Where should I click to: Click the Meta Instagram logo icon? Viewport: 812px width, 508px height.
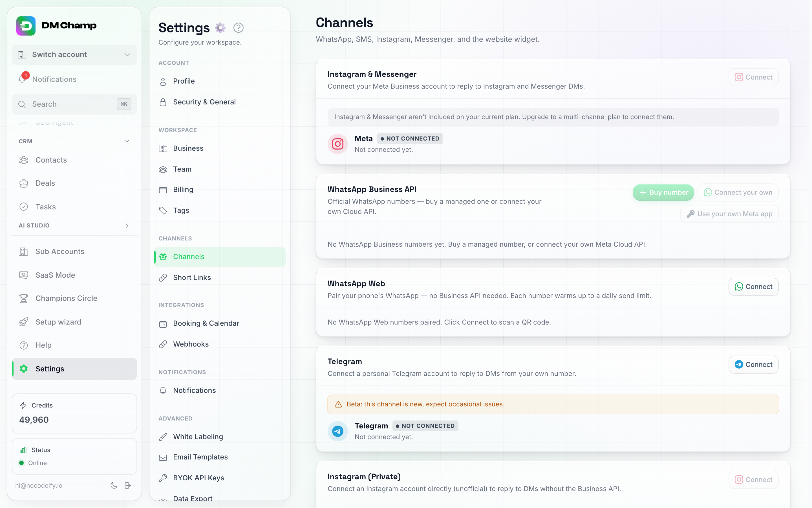click(337, 144)
